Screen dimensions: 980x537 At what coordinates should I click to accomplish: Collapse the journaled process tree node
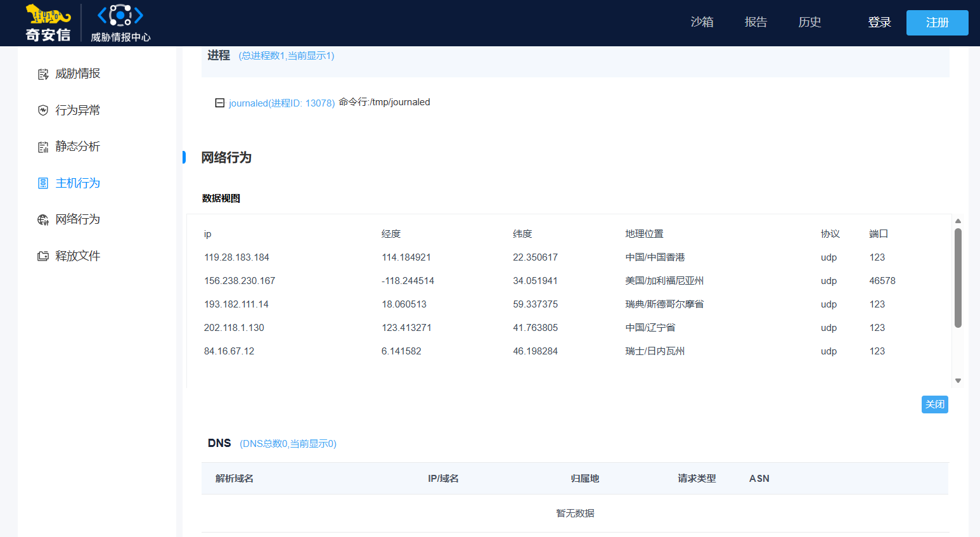[x=220, y=103]
